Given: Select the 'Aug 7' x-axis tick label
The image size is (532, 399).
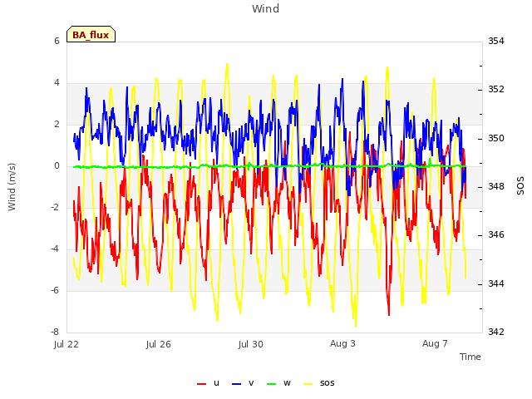Looking at the screenshot, I should pos(435,343).
